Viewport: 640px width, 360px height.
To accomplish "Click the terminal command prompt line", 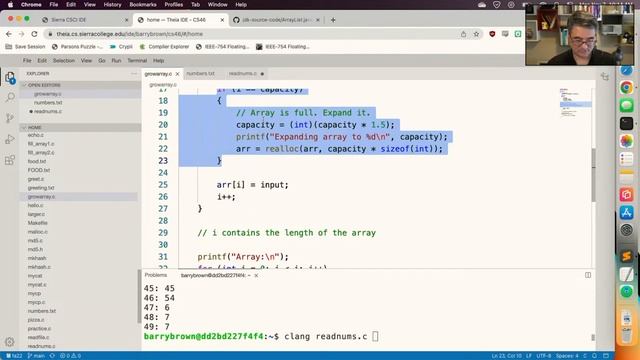I will [261, 337].
